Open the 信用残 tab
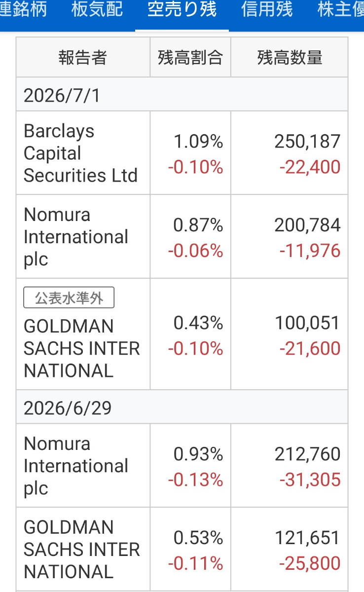This screenshot has width=364, height=592. coord(267,10)
